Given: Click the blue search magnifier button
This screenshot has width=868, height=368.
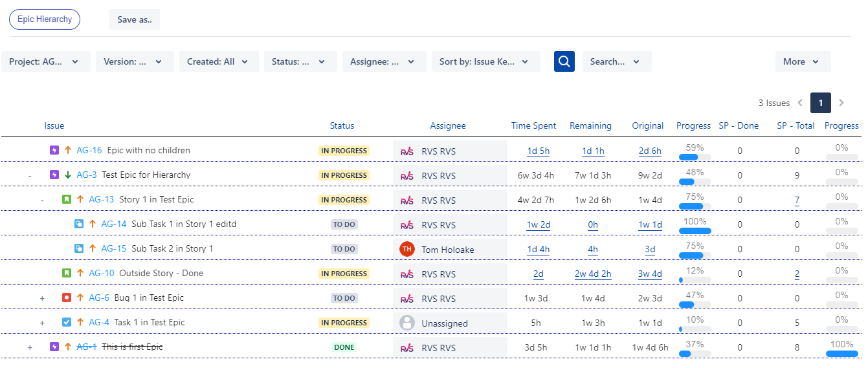Looking at the screenshot, I should (x=564, y=61).
